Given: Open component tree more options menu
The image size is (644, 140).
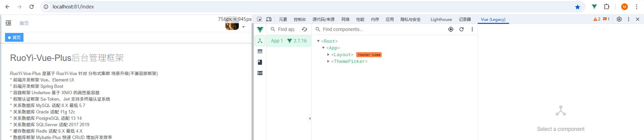Looking at the screenshot, I should coord(472,29).
